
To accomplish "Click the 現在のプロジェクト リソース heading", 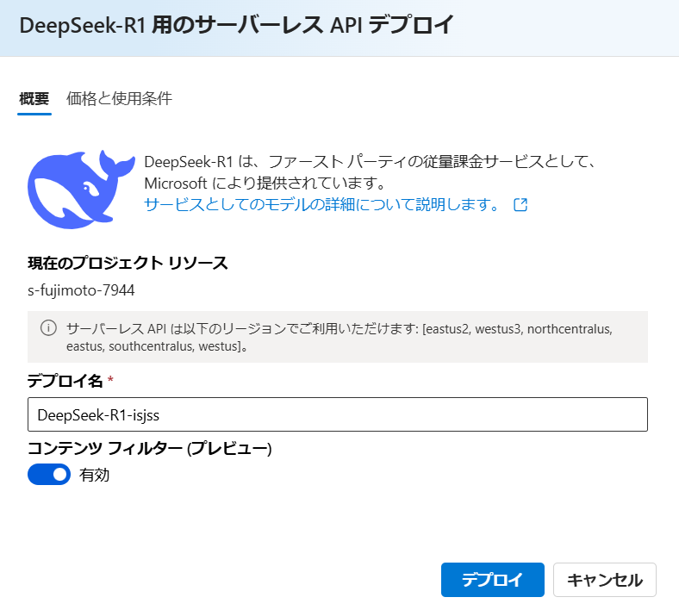I will (x=128, y=263).
